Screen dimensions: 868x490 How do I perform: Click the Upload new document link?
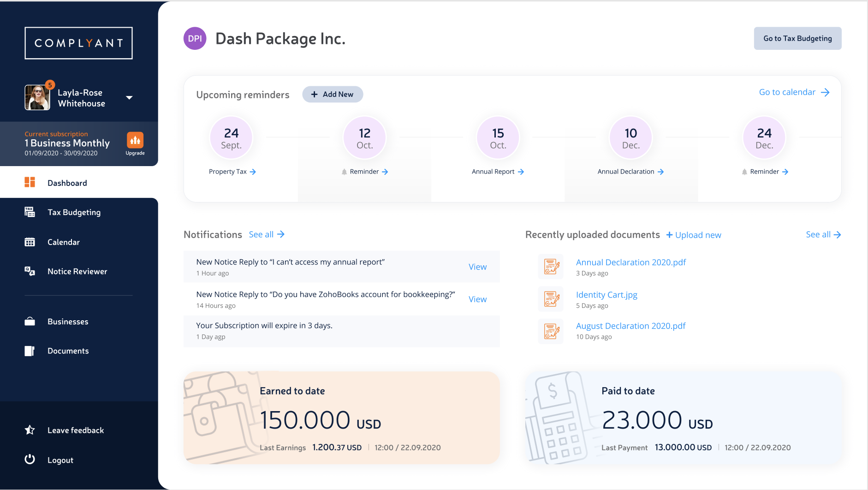click(x=694, y=235)
